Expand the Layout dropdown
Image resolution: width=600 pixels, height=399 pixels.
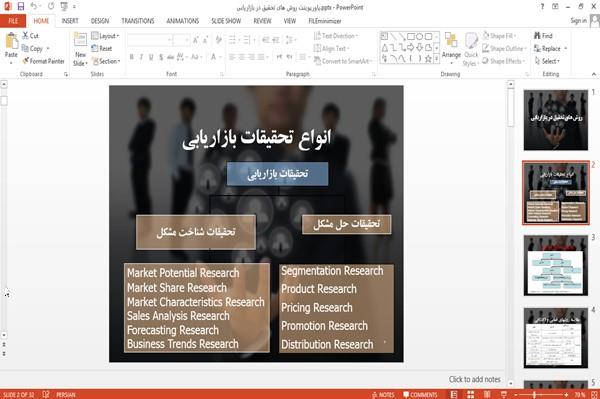tap(105, 36)
